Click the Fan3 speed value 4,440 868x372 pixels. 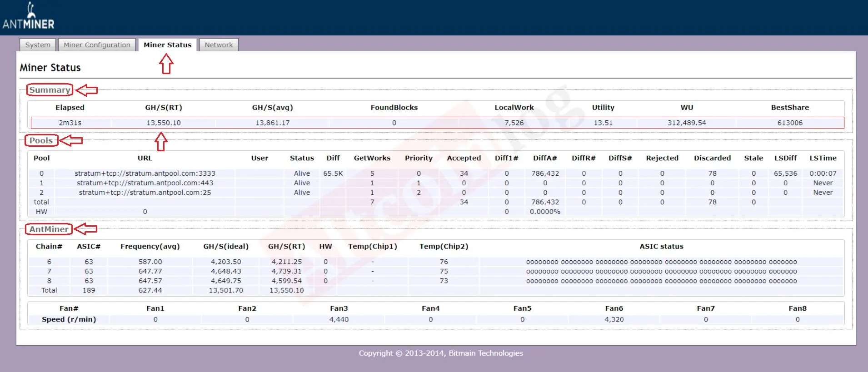(x=339, y=320)
